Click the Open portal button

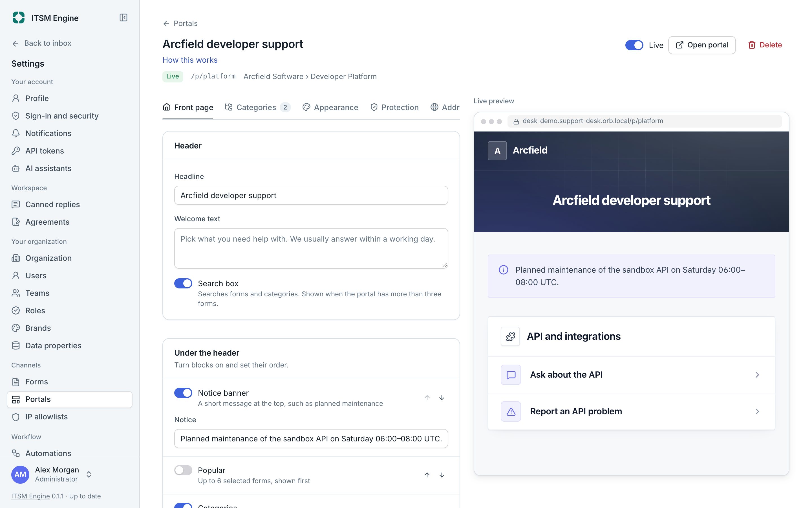701,45
